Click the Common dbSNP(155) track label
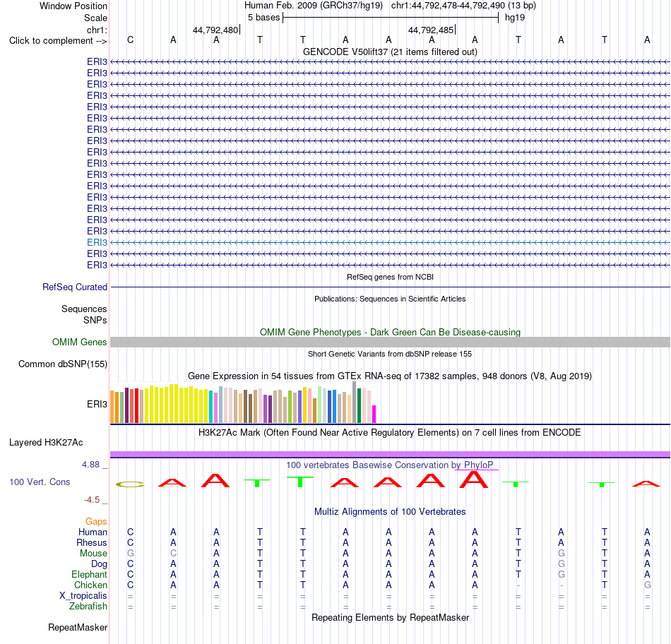 (x=62, y=364)
